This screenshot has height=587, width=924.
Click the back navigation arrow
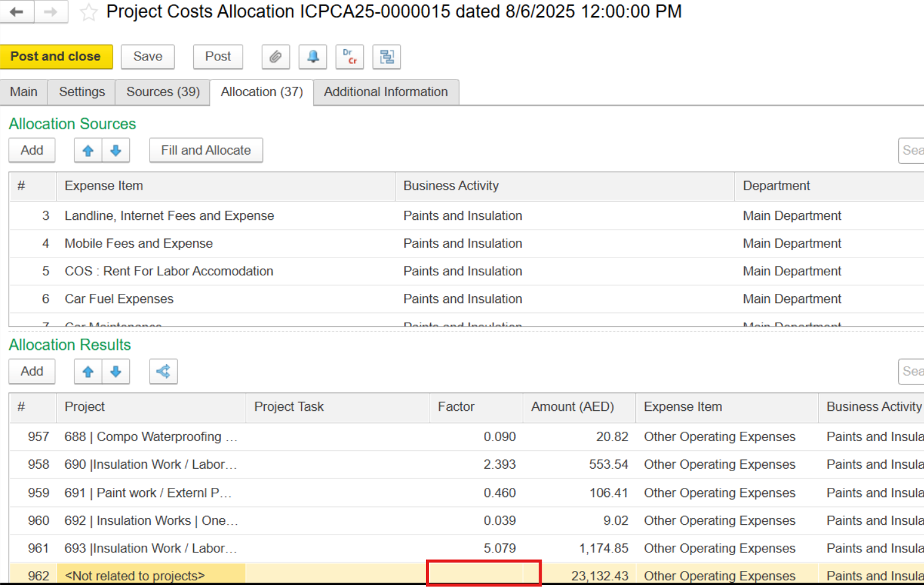(17, 12)
